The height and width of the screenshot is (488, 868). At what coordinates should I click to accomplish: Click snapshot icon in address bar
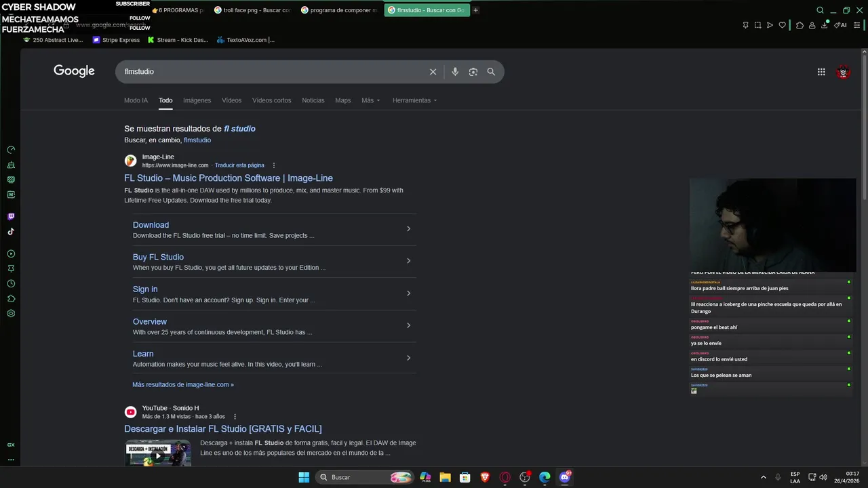coord(757,25)
